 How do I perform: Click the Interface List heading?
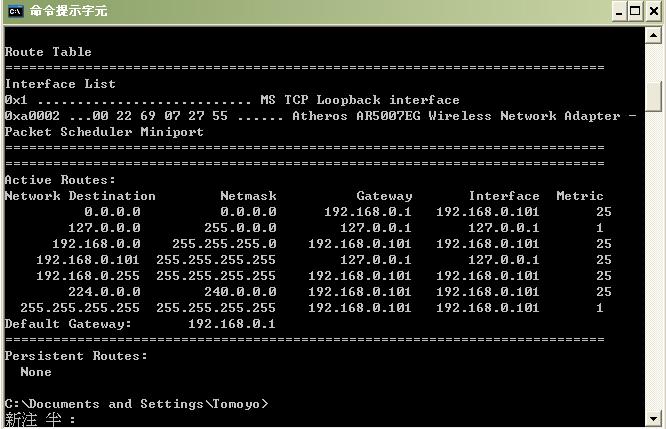(60, 84)
